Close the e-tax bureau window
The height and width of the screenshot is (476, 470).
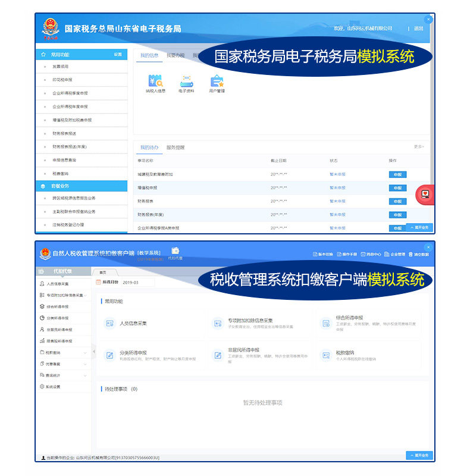point(428,20)
